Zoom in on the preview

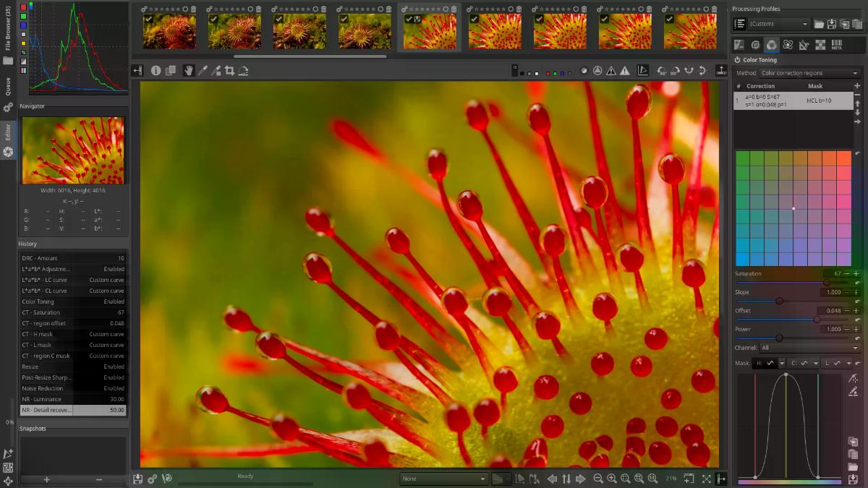tap(612, 479)
